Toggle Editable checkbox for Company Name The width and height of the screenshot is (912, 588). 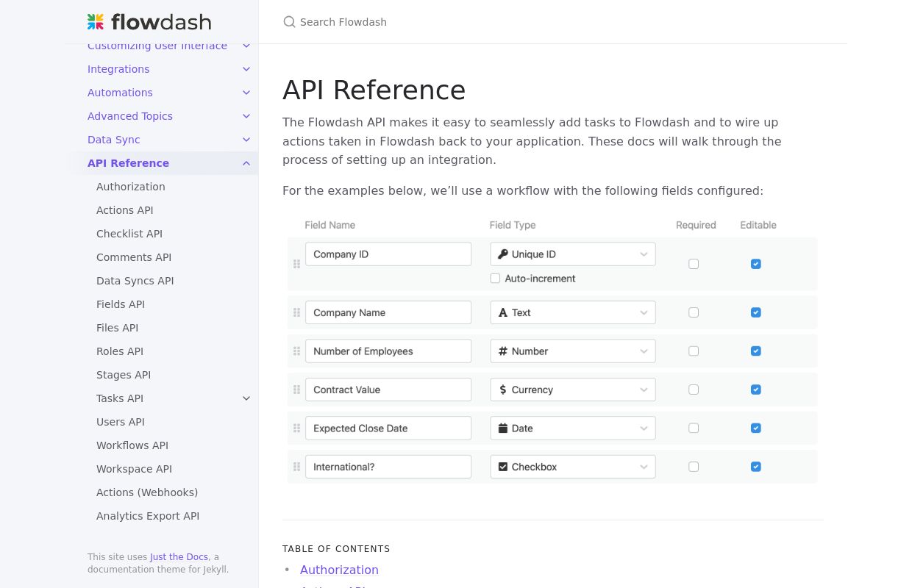pyautogui.click(x=756, y=312)
